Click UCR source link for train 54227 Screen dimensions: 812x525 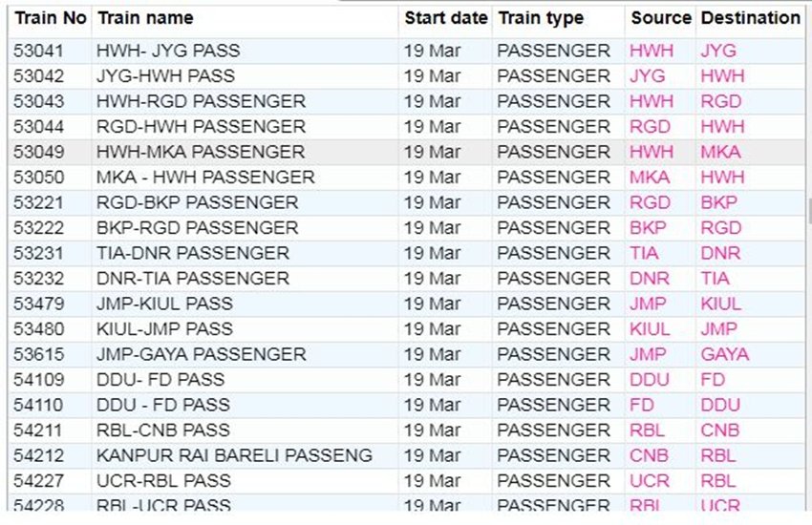pos(650,480)
